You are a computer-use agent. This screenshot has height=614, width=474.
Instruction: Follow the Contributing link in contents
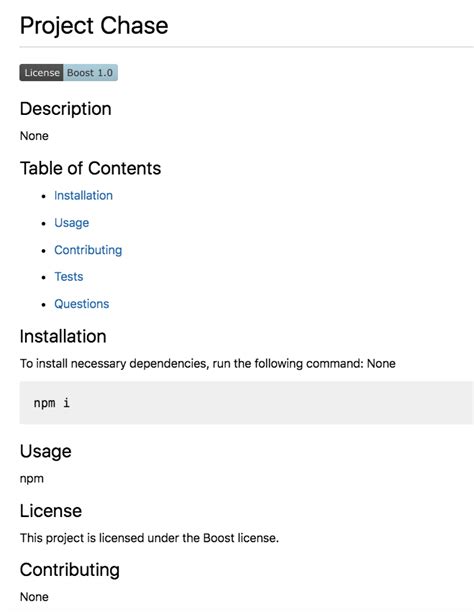88,250
